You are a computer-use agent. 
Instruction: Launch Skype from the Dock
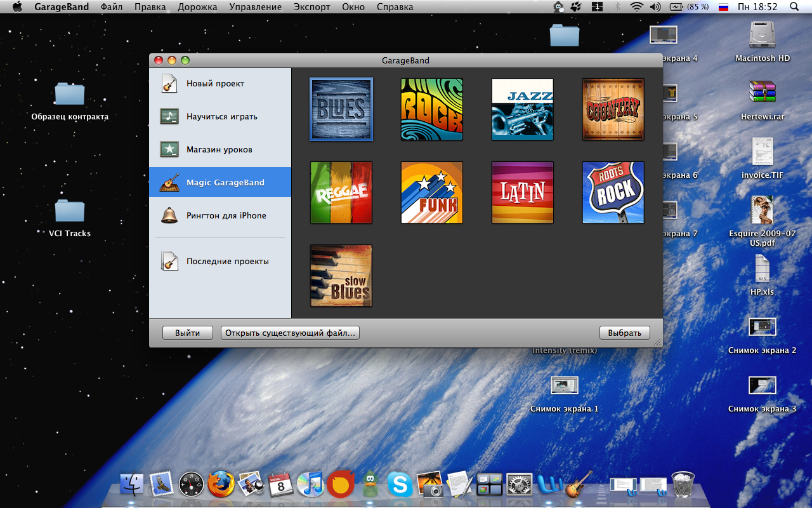click(400, 485)
